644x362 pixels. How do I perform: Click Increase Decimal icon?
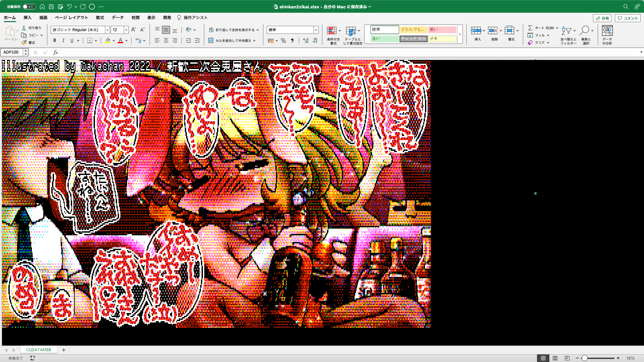306,41
